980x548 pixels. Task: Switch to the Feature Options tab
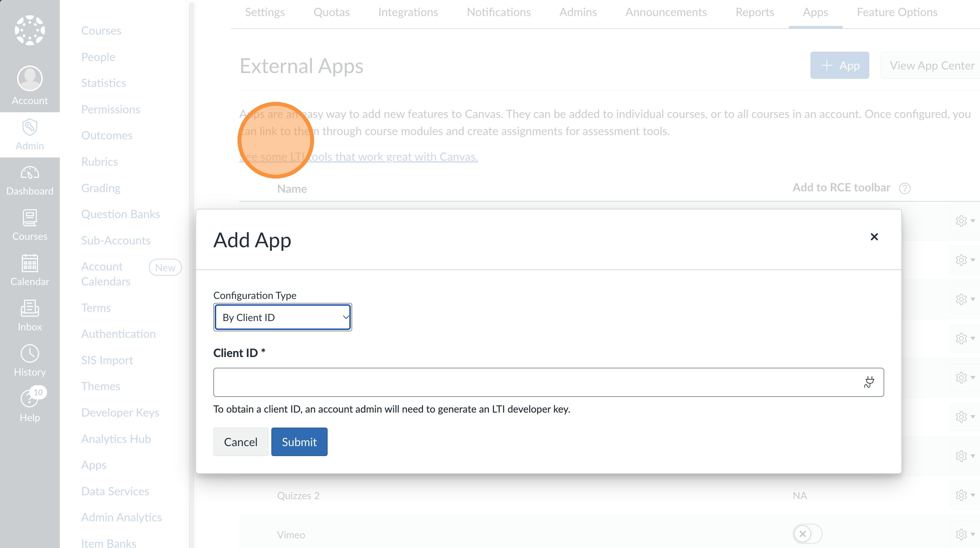click(x=897, y=12)
